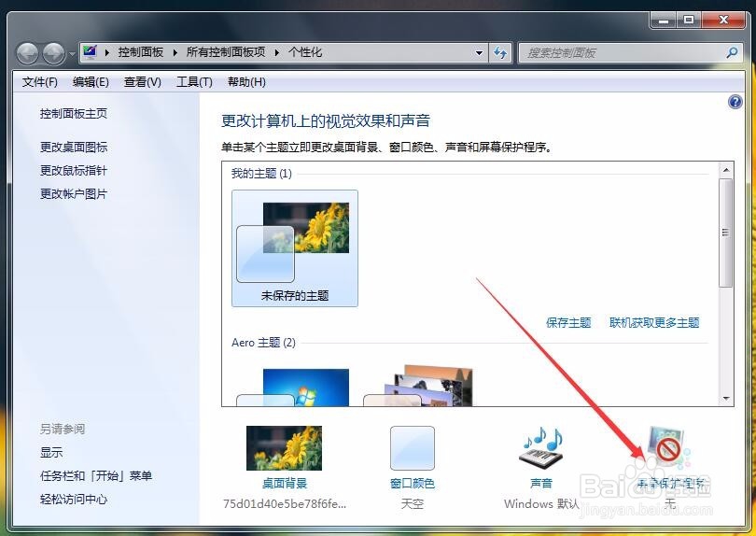Viewport: 756px width, 536px height.
Task: Click the theme list scroll up arrow
Action: (x=725, y=170)
